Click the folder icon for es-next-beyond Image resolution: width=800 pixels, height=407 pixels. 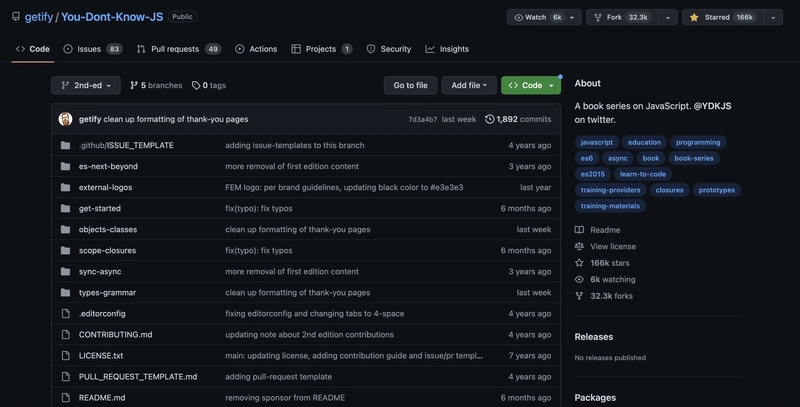pos(65,166)
